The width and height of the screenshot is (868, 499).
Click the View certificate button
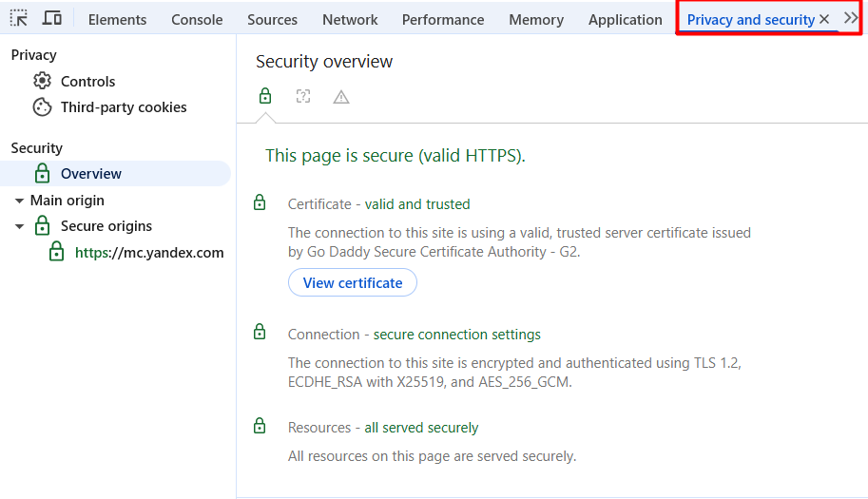click(353, 283)
